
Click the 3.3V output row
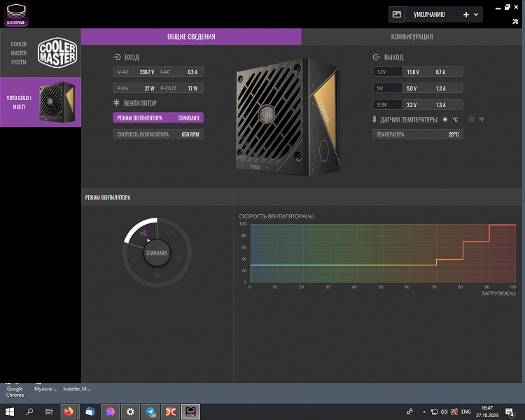coord(418,105)
